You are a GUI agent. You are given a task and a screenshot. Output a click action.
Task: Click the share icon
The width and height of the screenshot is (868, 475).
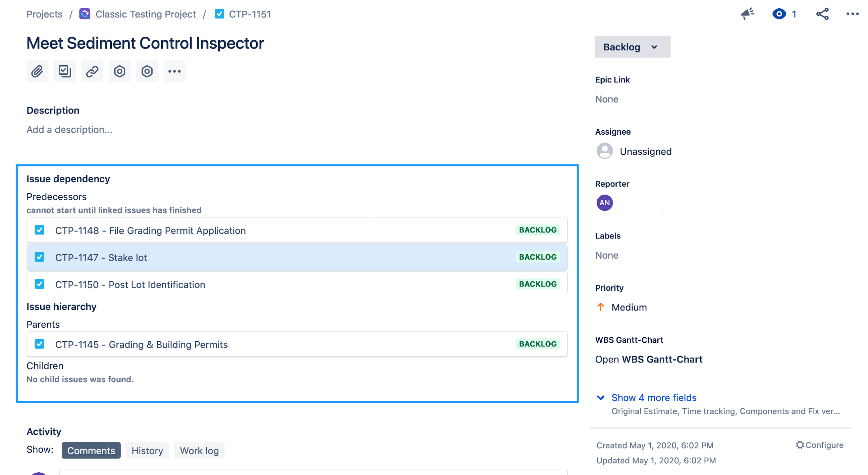point(822,14)
